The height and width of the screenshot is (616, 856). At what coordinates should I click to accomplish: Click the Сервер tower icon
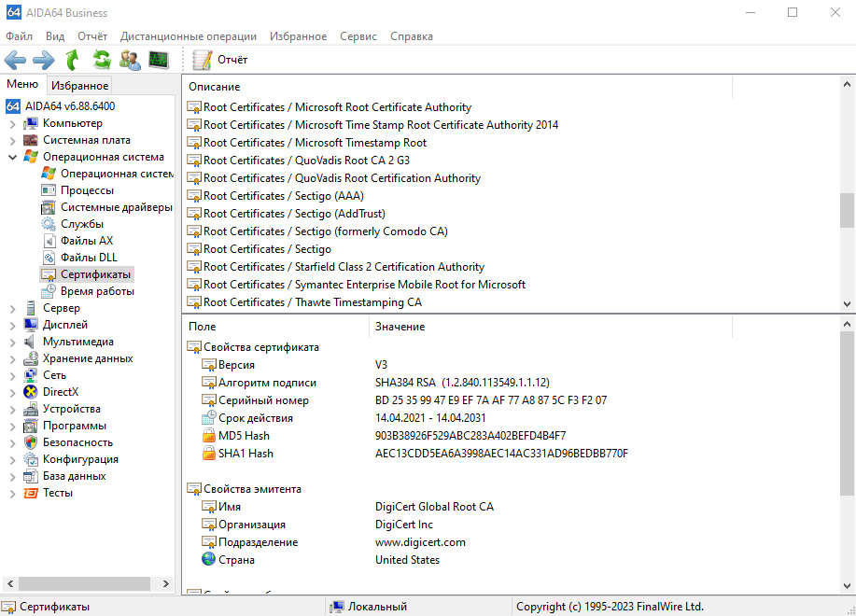pyautogui.click(x=31, y=308)
